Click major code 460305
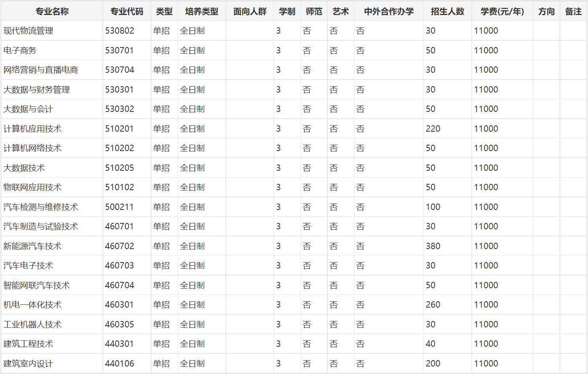The image size is (588, 374). click(119, 325)
